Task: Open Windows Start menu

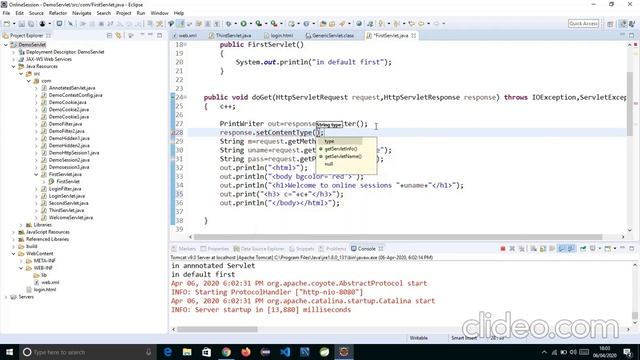Action: pos(9,352)
